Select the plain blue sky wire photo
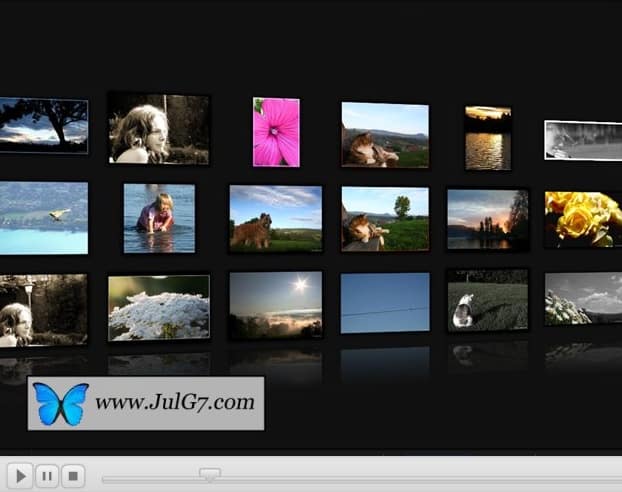 385,303
